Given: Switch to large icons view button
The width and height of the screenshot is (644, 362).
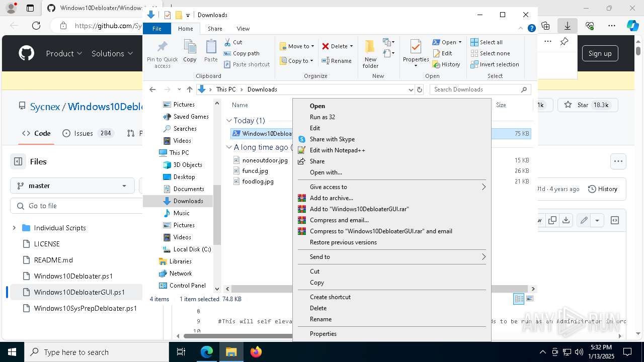Looking at the screenshot, I should [529, 299].
